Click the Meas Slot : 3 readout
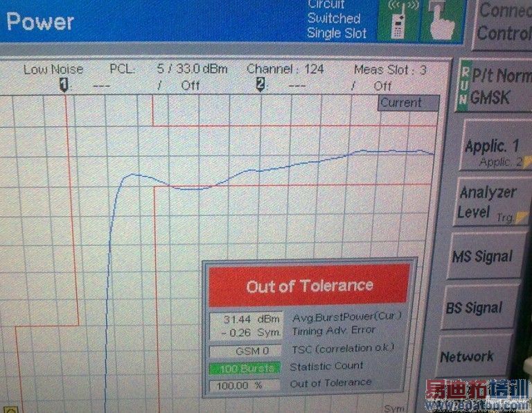Image resolution: width=532 pixels, height=413 pixels. 390,70
